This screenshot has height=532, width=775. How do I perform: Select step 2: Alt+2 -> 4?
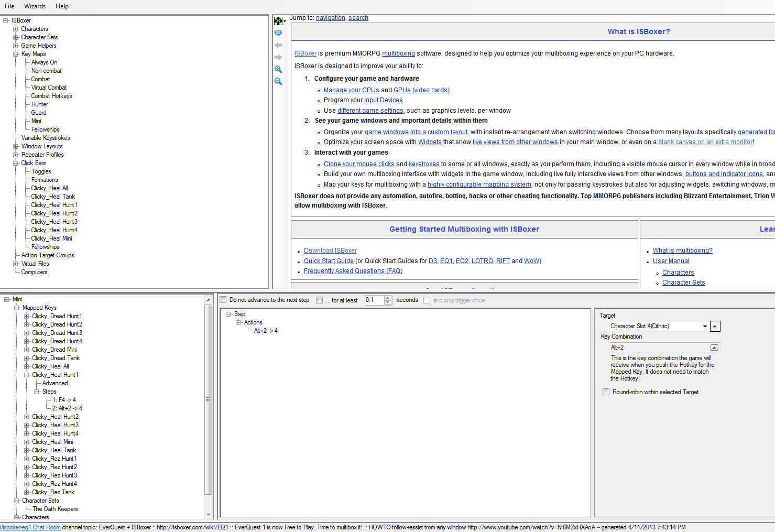click(67, 408)
